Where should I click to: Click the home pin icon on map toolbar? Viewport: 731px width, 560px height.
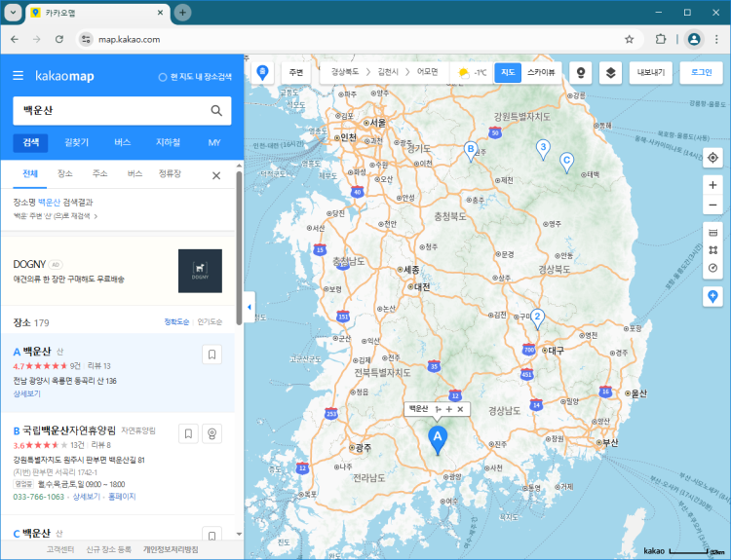coord(263,73)
